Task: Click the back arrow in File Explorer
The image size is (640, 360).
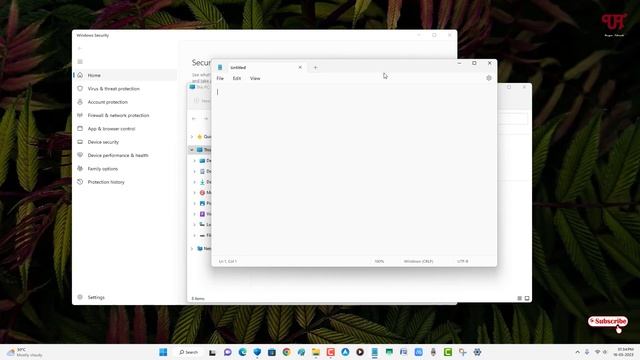Action: click(x=194, y=119)
